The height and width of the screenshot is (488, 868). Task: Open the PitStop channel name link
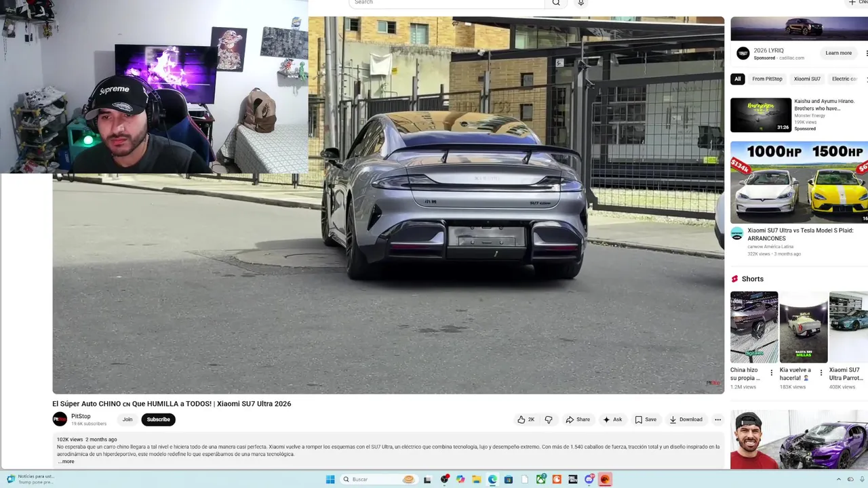(x=81, y=416)
